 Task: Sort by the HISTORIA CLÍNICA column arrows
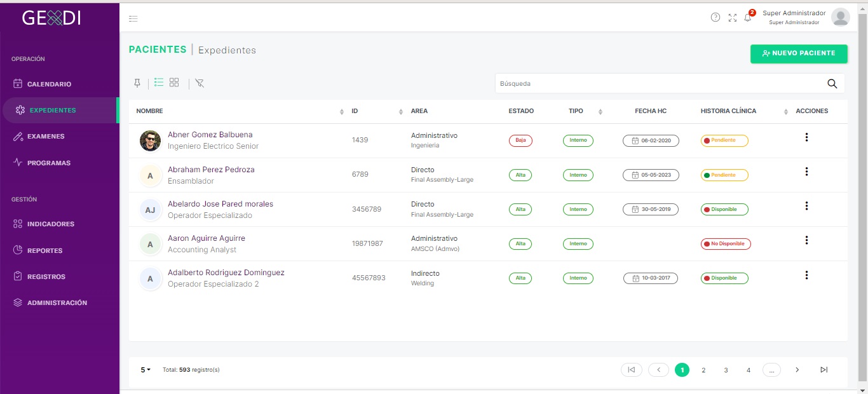click(x=785, y=112)
